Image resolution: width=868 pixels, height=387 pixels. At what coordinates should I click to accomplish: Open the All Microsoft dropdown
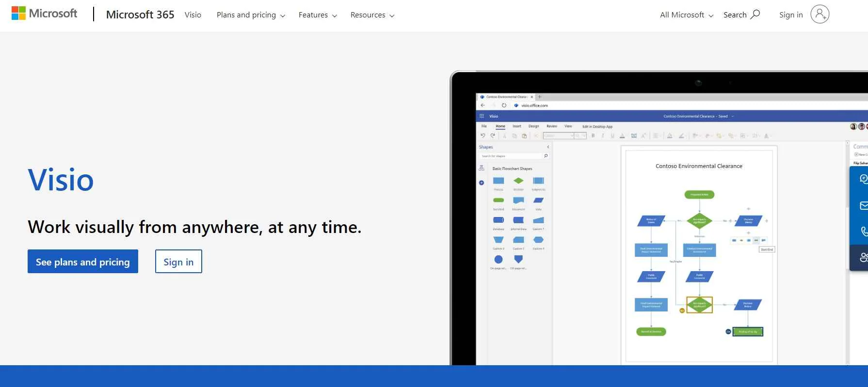click(686, 15)
